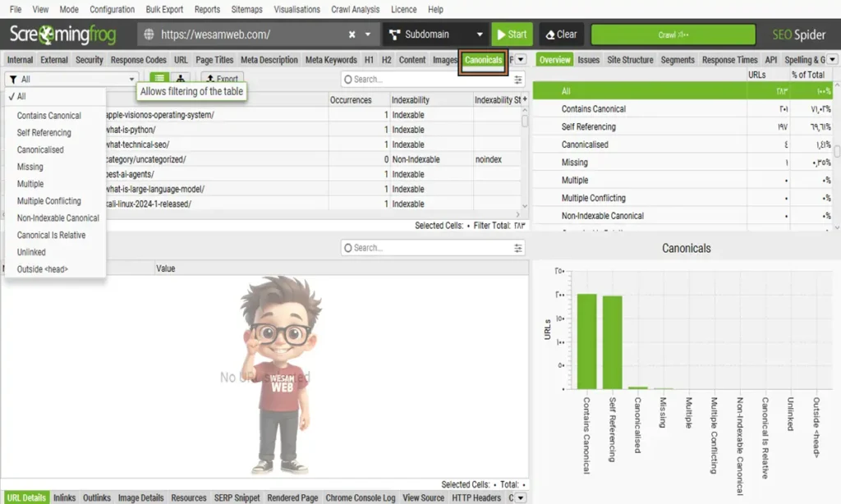Open upper search filter settings icon

(x=518, y=80)
